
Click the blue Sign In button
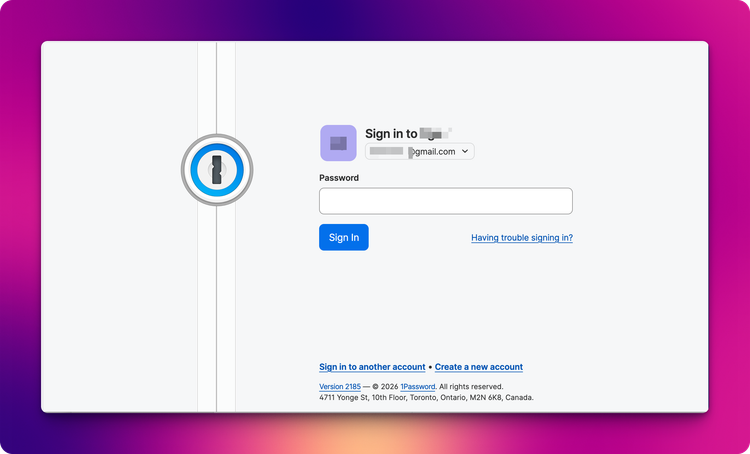tap(344, 237)
